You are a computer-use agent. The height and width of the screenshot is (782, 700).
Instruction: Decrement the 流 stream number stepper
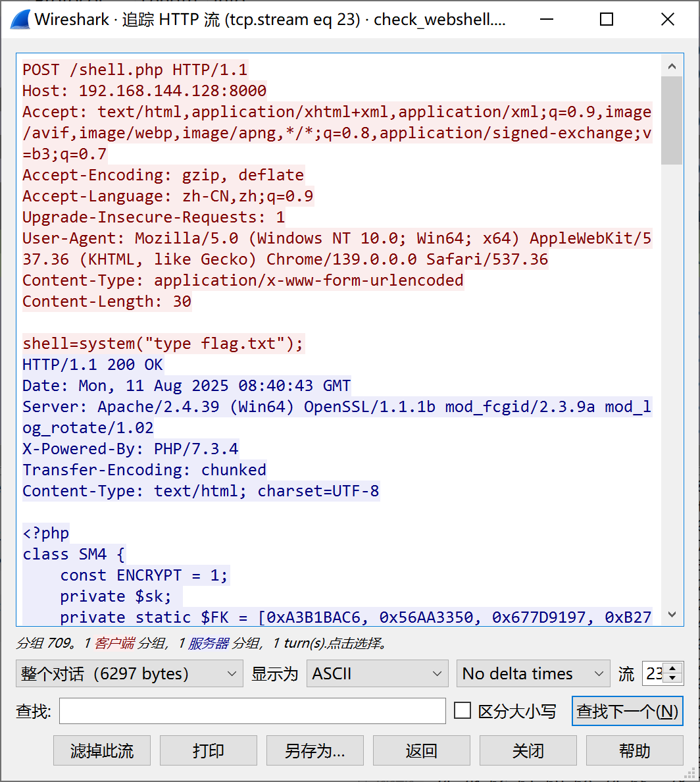672,679
